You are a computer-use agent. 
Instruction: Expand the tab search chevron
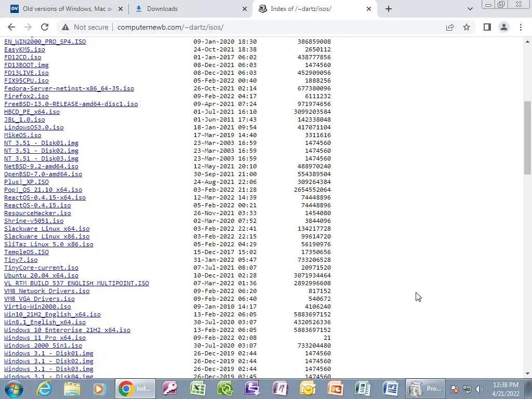pyautogui.click(x=470, y=9)
